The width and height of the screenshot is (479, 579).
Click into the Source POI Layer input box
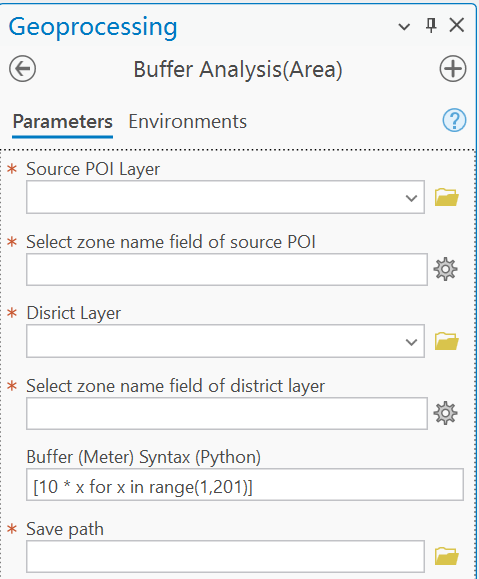click(225, 197)
